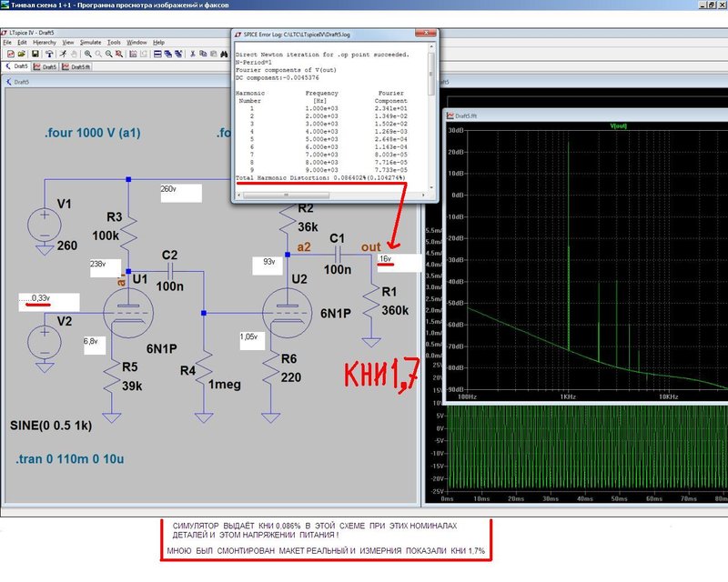Click the Save floppy disk icon
Viewport: 728px width, 582px height.
pyautogui.click(x=35, y=54)
